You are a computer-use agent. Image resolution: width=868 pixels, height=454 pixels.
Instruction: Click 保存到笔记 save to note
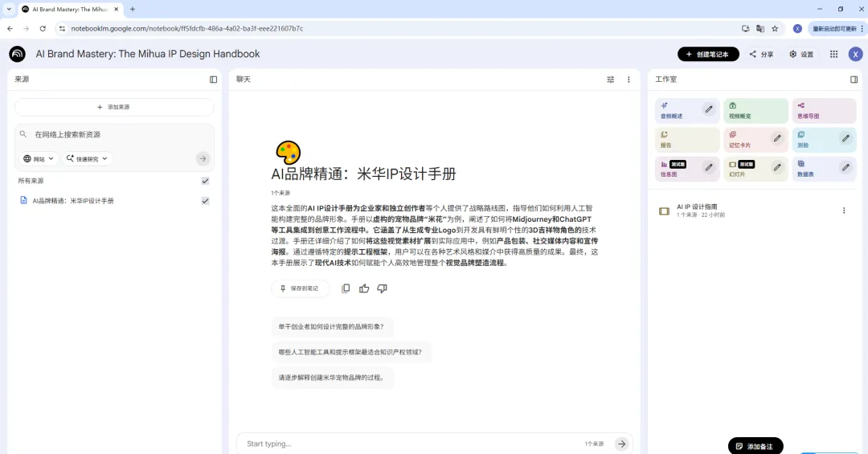pyautogui.click(x=300, y=288)
